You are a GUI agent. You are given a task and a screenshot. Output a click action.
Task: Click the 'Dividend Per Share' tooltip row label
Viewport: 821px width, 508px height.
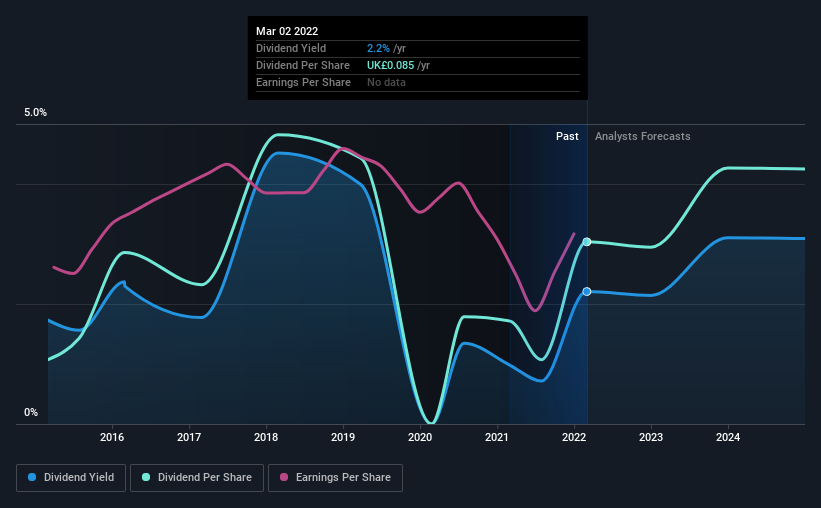point(303,65)
